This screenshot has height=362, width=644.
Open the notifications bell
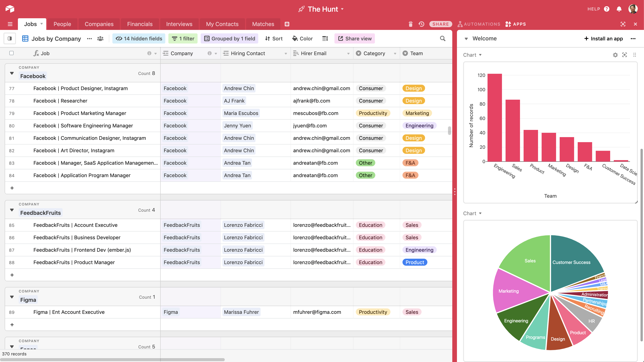[x=619, y=9]
